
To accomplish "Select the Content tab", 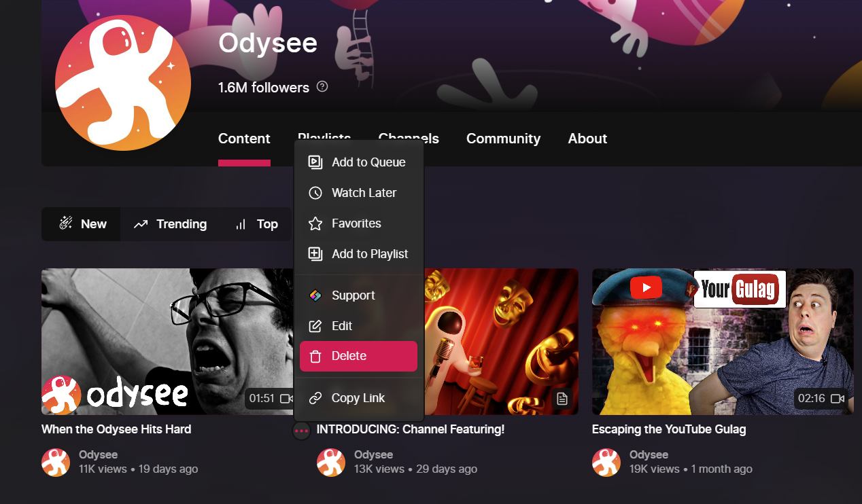I will click(x=244, y=139).
